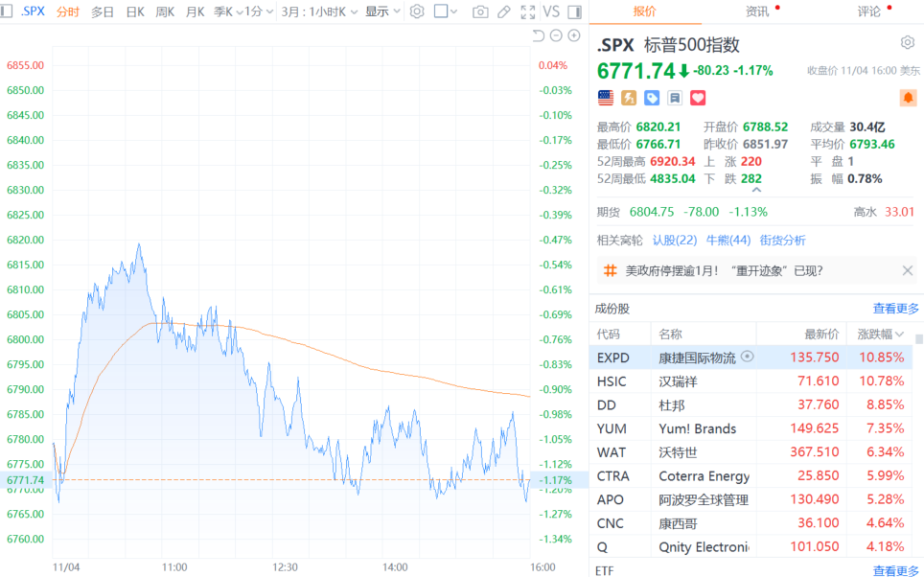The height and width of the screenshot is (577, 924).
Task: Select the CNC 康西哥 row
Action: (x=751, y=522)
